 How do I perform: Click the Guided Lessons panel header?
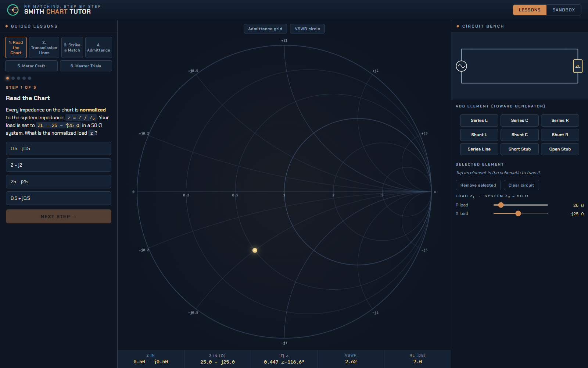point(34,26)
